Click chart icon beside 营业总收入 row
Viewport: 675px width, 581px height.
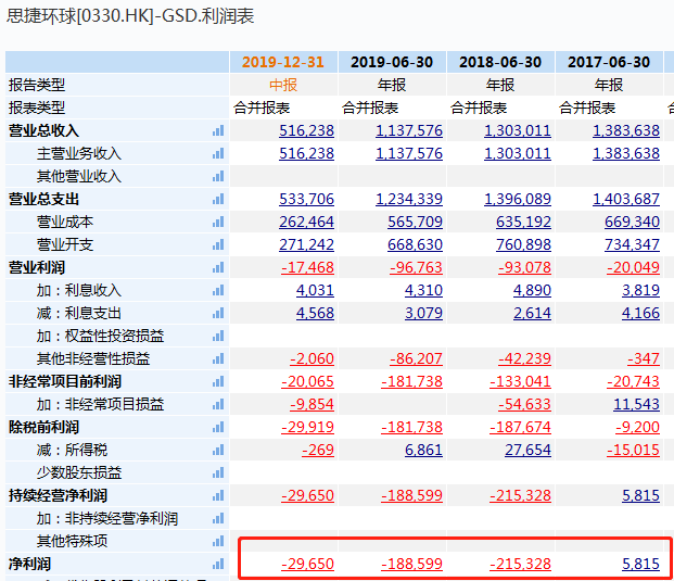218,131
